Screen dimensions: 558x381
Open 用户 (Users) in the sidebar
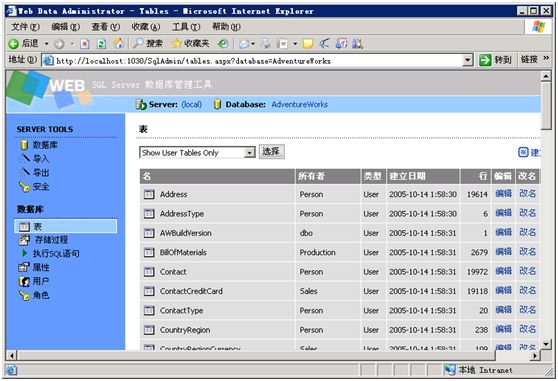coord(41,281)
